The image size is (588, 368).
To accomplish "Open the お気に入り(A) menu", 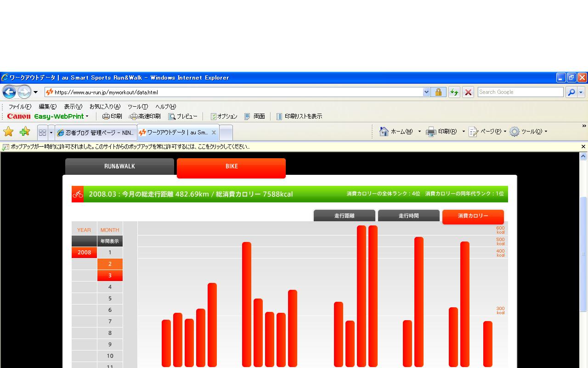I will click(x=105, y=106).
